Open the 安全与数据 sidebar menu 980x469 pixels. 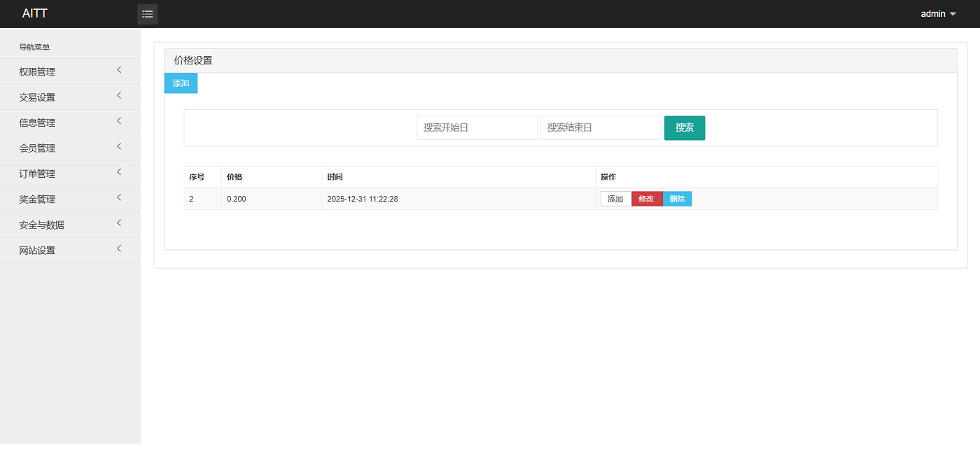[42, 225]
